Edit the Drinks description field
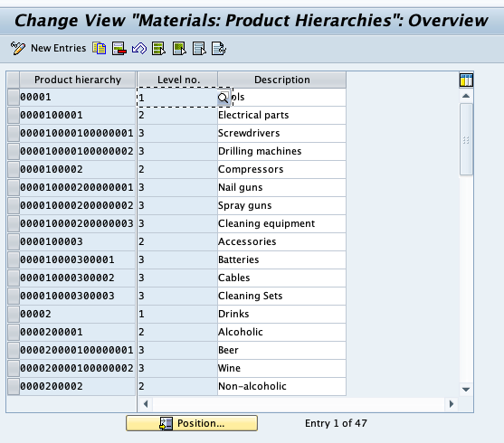Viewport: 504px width, 443px height. pyautogui.click(x=282, y=315)
